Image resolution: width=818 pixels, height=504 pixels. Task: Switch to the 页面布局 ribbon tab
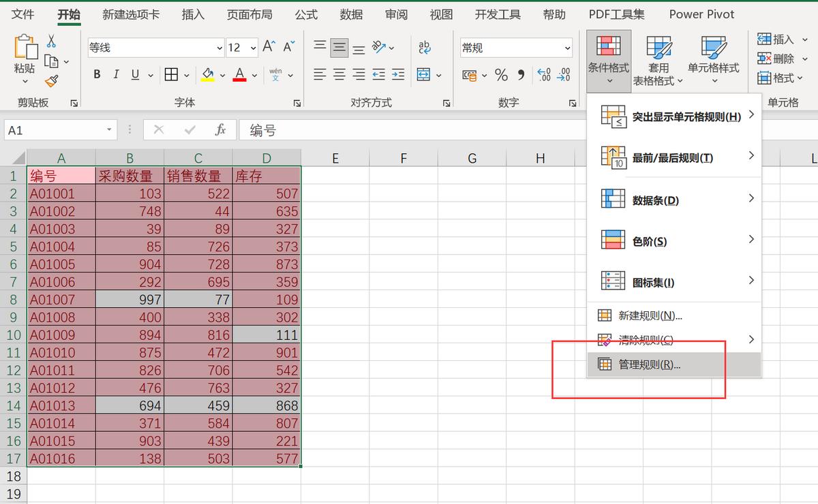coord(249,14)
